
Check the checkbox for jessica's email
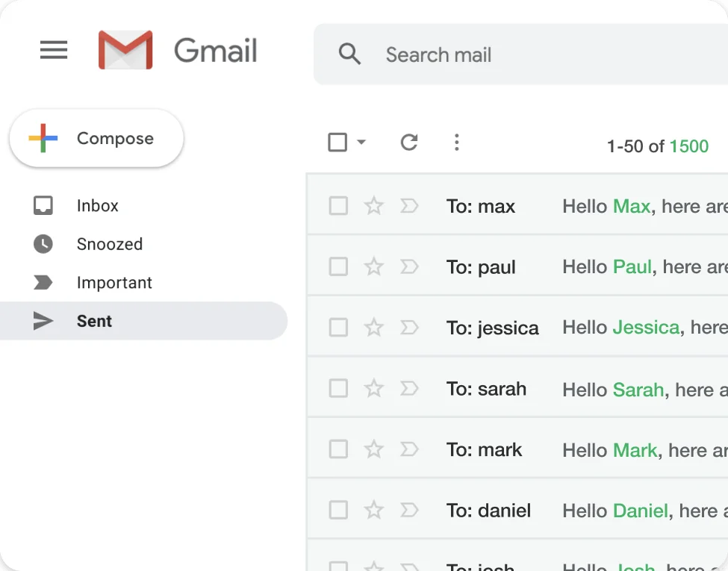pos(338,327)
